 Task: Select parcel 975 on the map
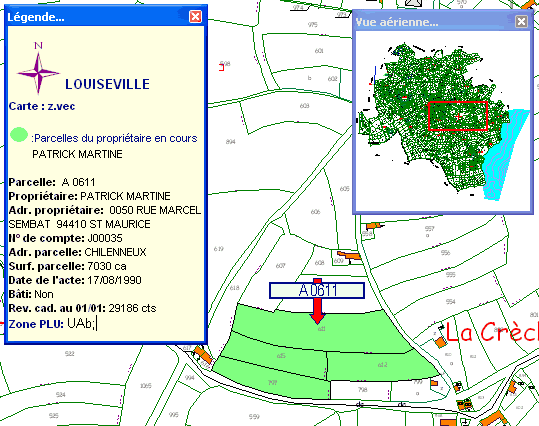coord(312,25)
